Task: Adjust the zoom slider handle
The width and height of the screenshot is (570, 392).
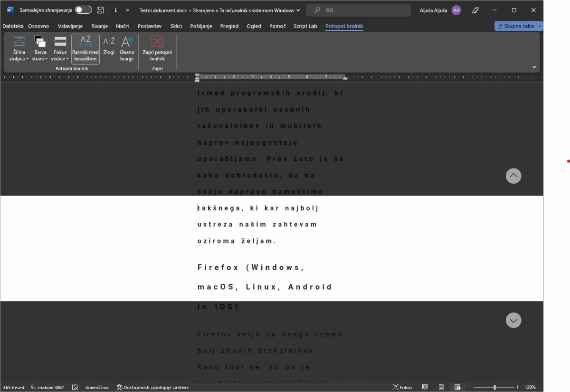Action: pos(494,387)
